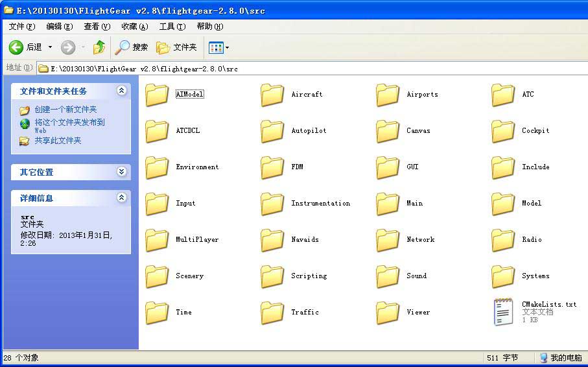Collapse the 详细信息 panel
Viewport: 588px width, 367px height.
click(121, 197)
